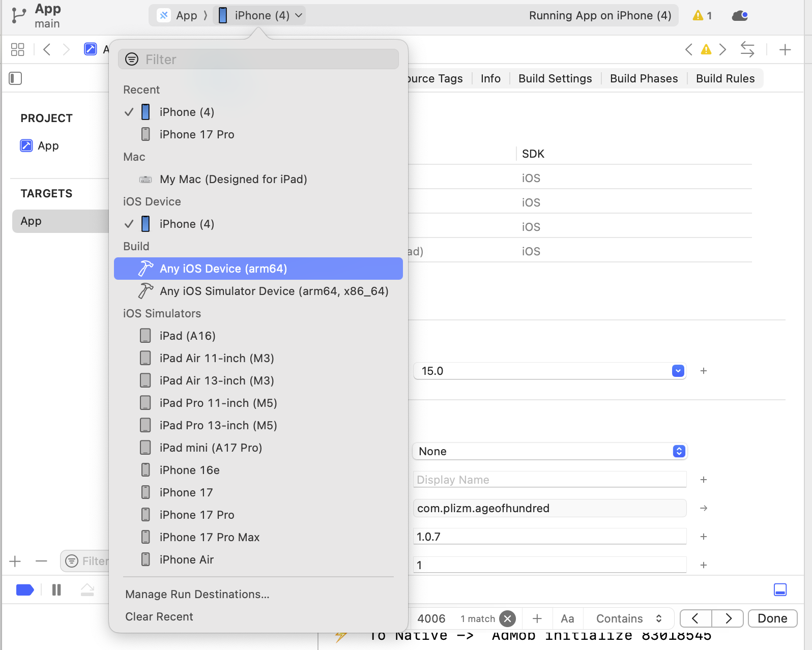
Task: Click the issue warning indicator in toolbar
Action: 702,15
